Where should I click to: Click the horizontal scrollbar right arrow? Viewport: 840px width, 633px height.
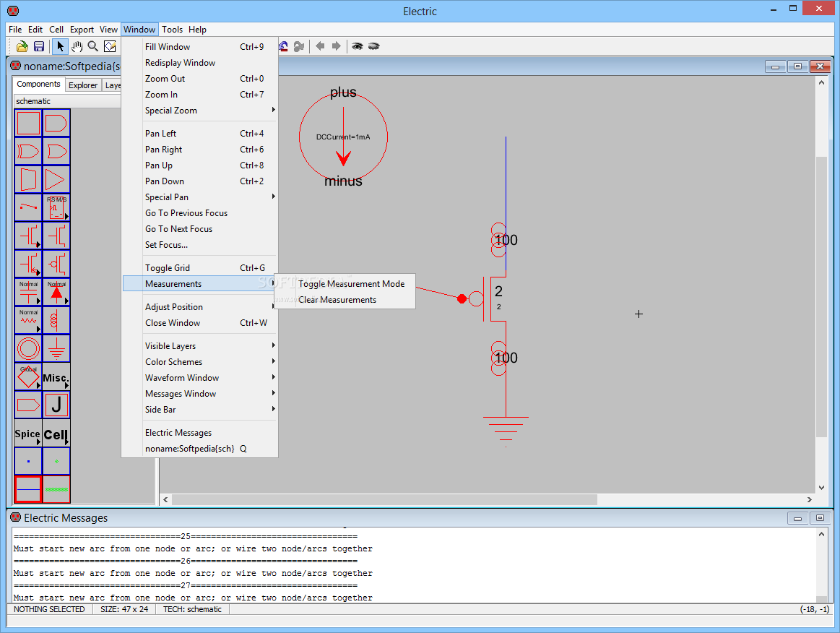[809, 499]
